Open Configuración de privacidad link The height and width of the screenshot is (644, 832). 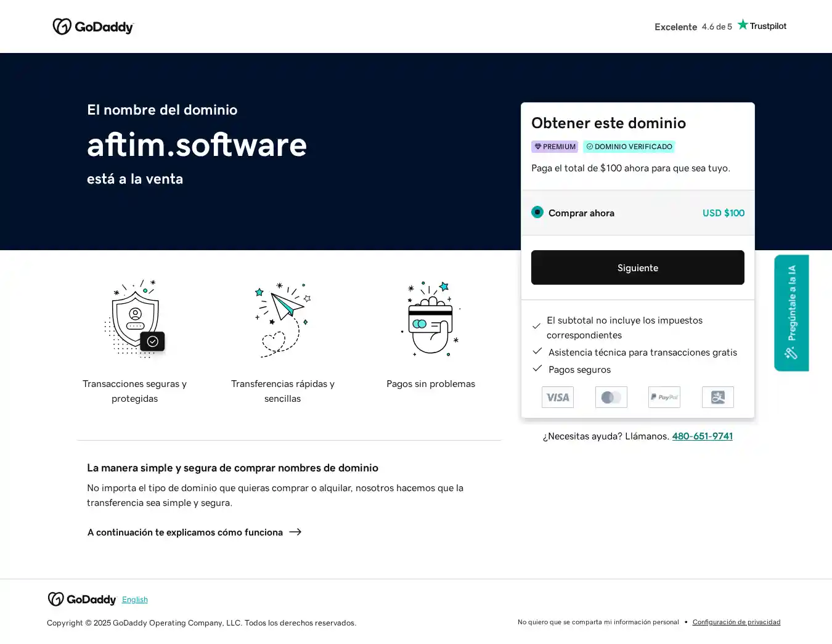(736, 622)
